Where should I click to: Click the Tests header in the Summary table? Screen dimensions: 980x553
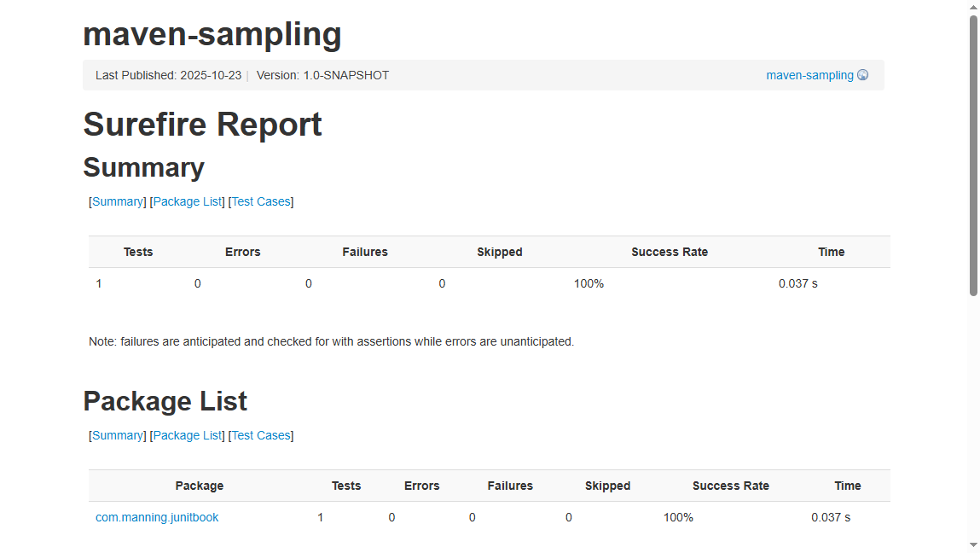[138, 252]
